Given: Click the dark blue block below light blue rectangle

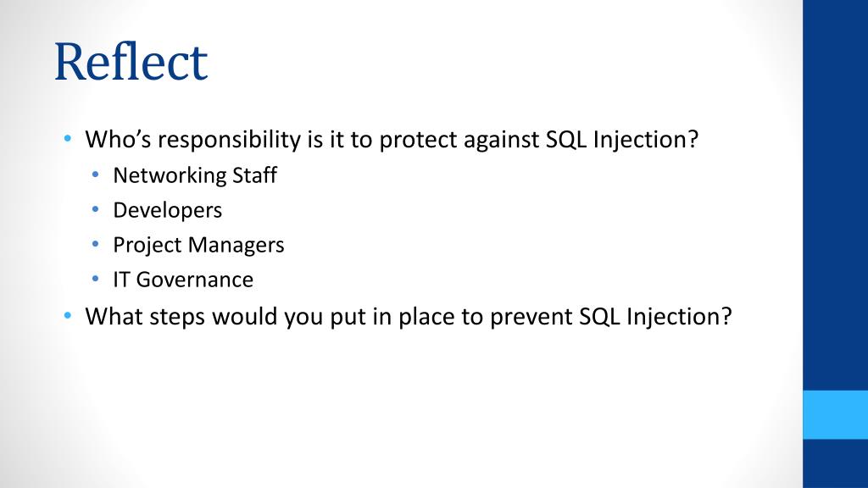Looking at the screenshot, I should 835,463.
